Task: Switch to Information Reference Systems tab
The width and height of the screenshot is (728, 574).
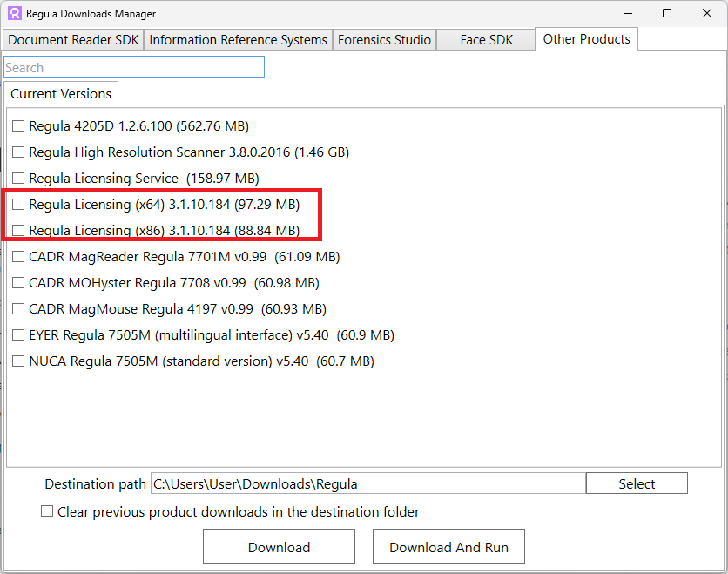Action: coord(239,40)
